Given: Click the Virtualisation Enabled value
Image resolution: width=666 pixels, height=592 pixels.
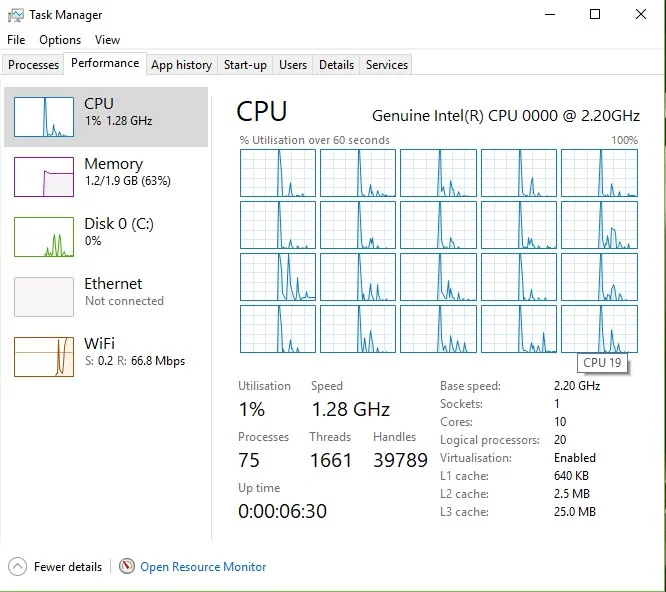Looking at the screenshot, I should (575, 458).
